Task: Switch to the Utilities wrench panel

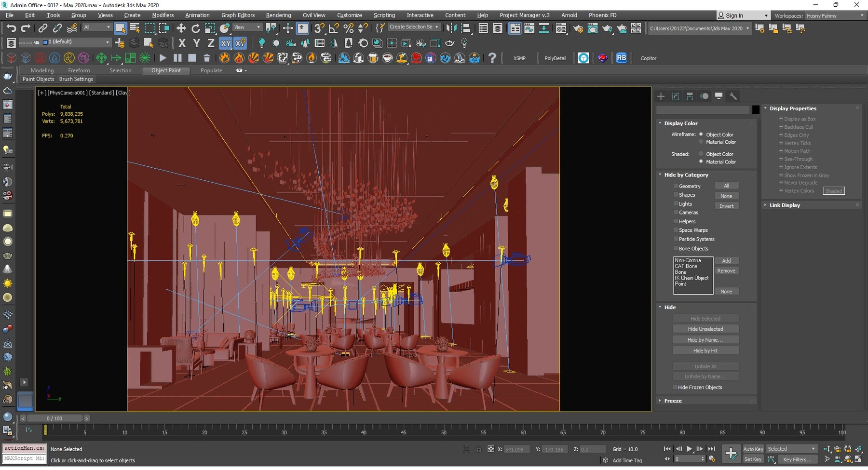Action: click(x=733, y=96)
